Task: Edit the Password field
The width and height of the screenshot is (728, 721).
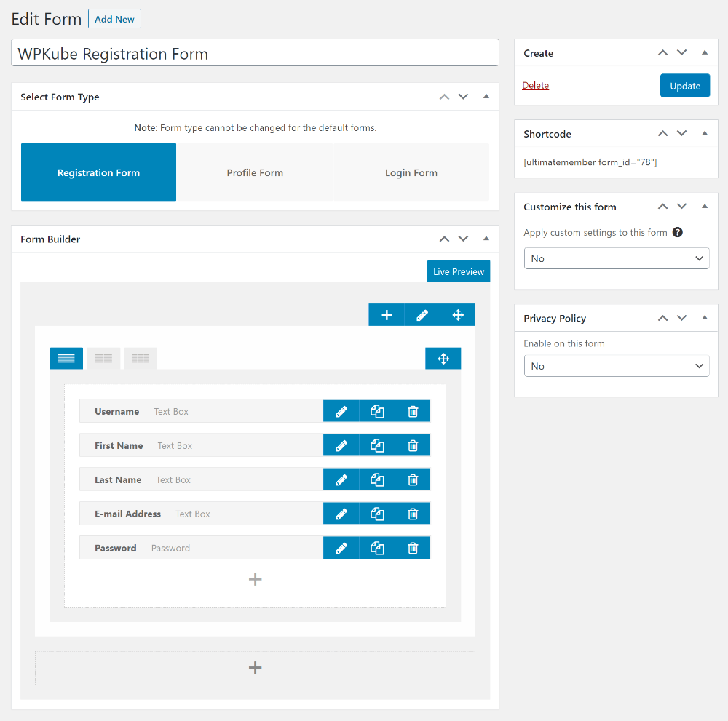Action: click(341, 549)
